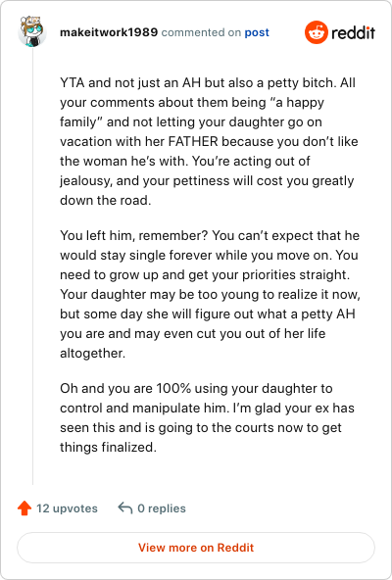
Task: Click the curved reply arrow icon
Action: pyautogui.click(x=125, y=507)
